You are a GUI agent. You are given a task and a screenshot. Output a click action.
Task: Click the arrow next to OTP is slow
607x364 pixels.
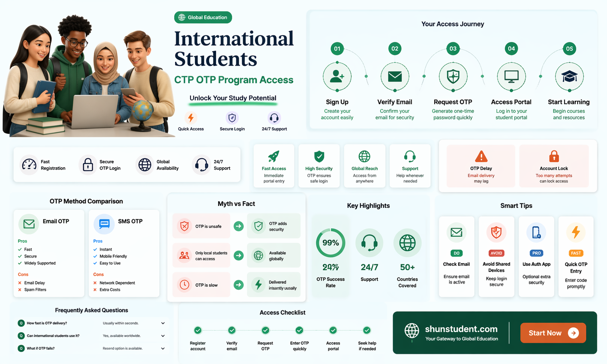238,285
